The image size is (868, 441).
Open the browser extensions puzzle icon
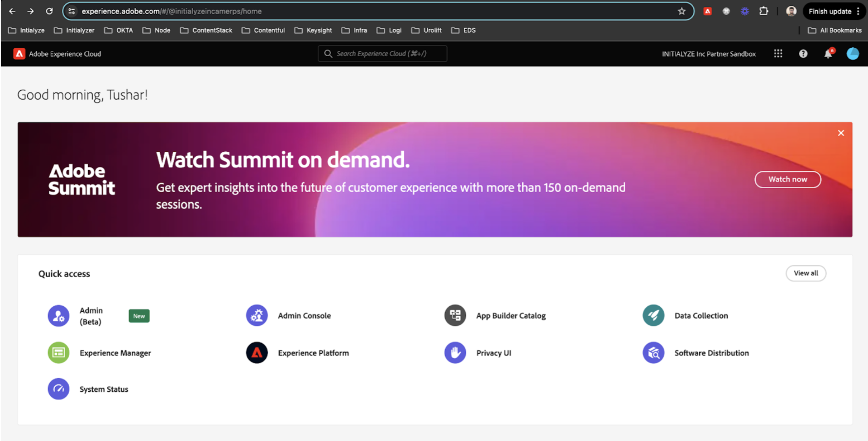pyautogui.click(x=764, y=11)
